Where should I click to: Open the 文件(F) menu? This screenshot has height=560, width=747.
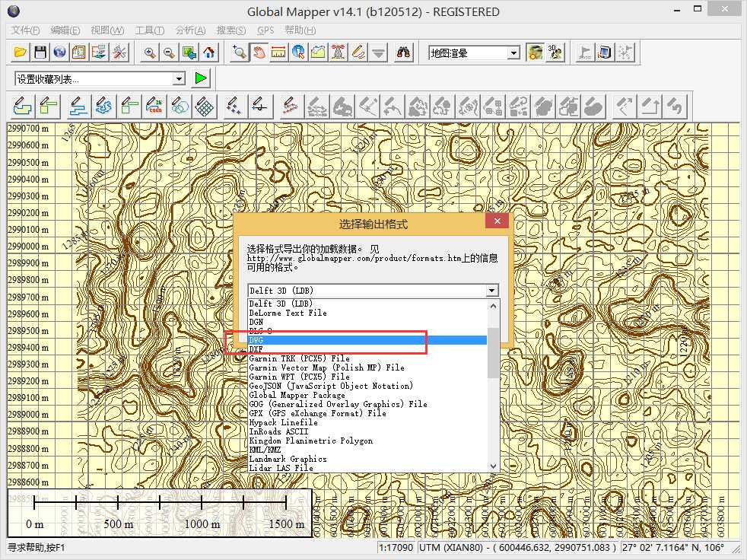[25, 30]
